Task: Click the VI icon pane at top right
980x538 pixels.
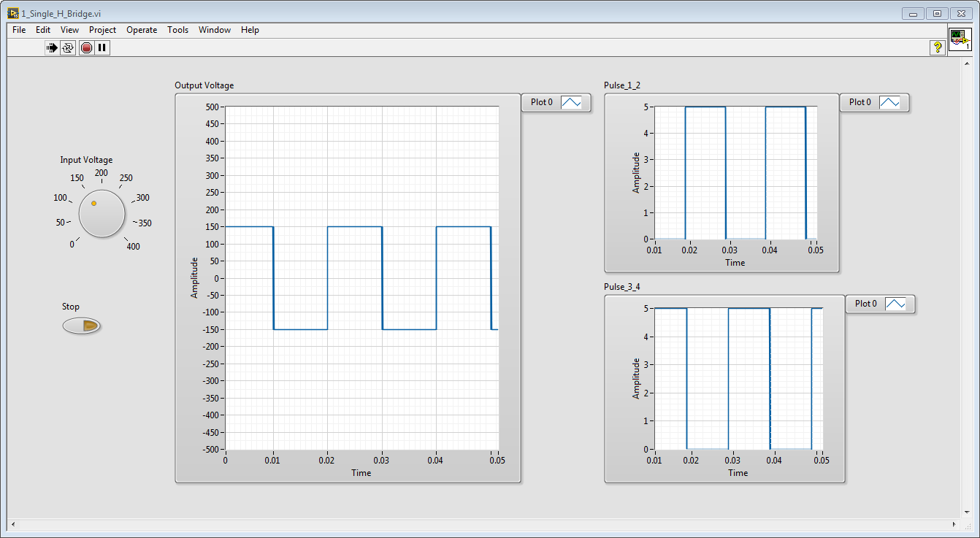Action: 960,39
